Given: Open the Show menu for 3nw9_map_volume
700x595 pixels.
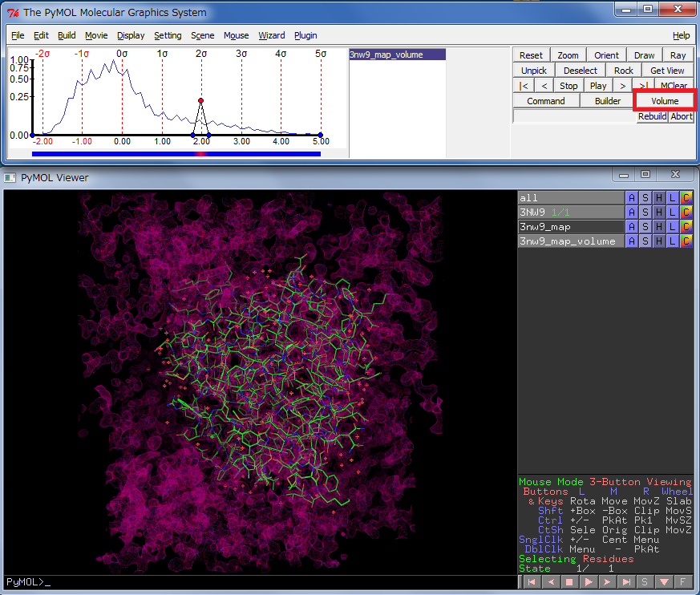Looking at the screenshot, I should pos(645,241).
